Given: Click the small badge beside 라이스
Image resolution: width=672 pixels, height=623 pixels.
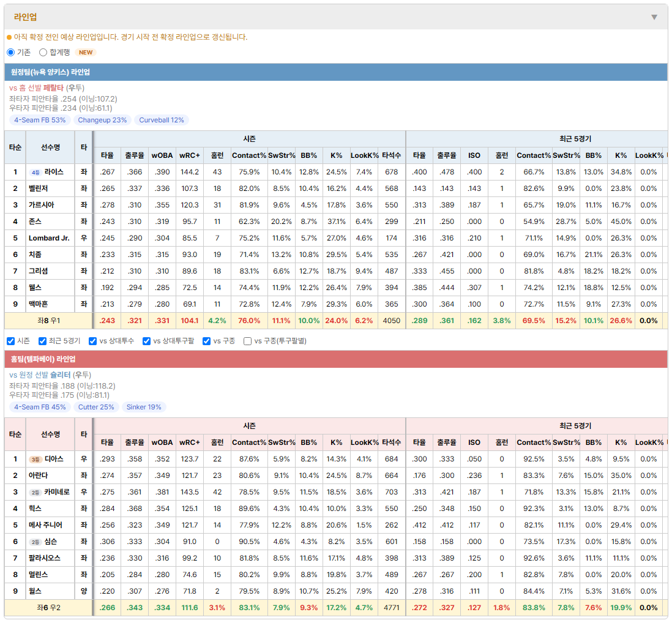Looking at the screenshot, I should [35, 172].
